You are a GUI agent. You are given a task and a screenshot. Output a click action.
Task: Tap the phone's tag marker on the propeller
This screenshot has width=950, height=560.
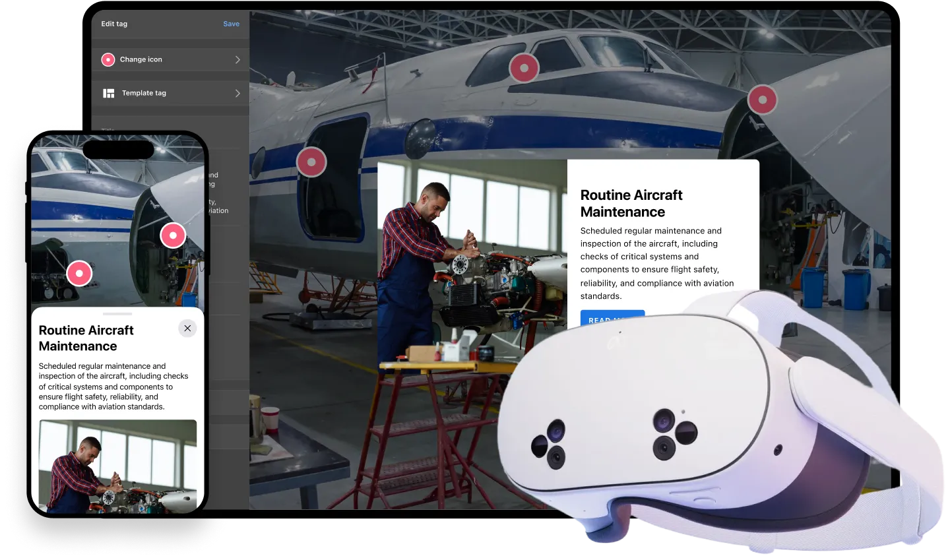click(x=173, y=235)
